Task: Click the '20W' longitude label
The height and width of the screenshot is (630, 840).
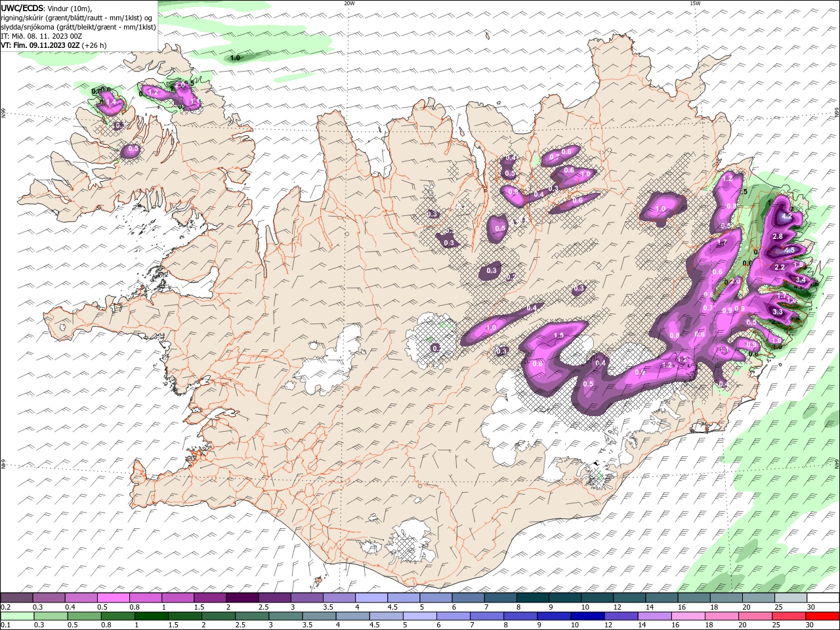Action: (x=349, y=3)
